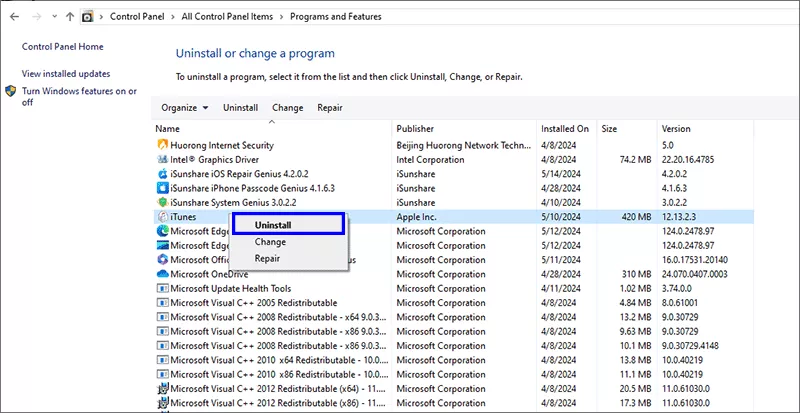Click the Huorong Internet Security icon

click(163, 145)
